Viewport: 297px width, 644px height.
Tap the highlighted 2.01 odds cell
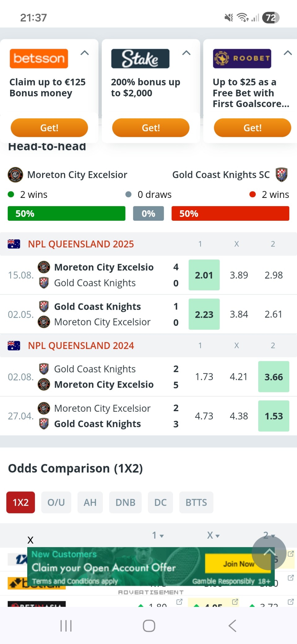tap(204, 275)
